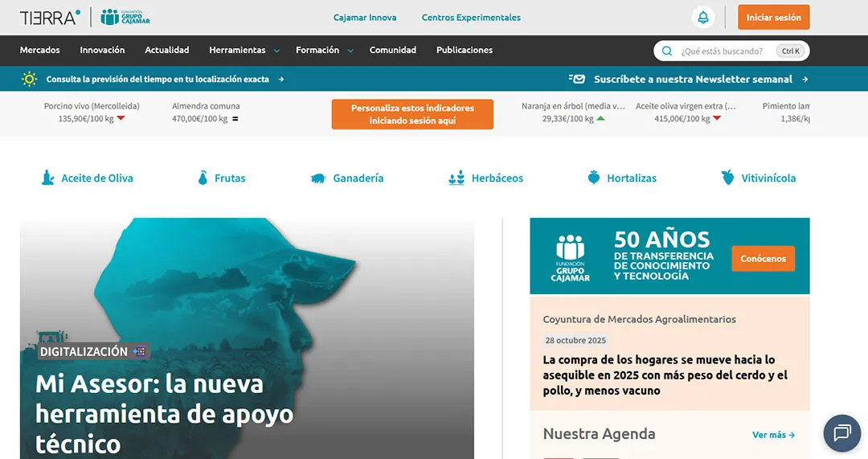Click the Ganadería pig icon

point(318,178)
